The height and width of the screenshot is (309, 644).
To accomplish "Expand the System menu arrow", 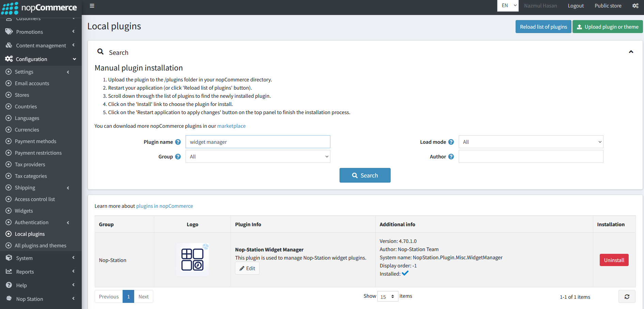I will pos(73,258).
